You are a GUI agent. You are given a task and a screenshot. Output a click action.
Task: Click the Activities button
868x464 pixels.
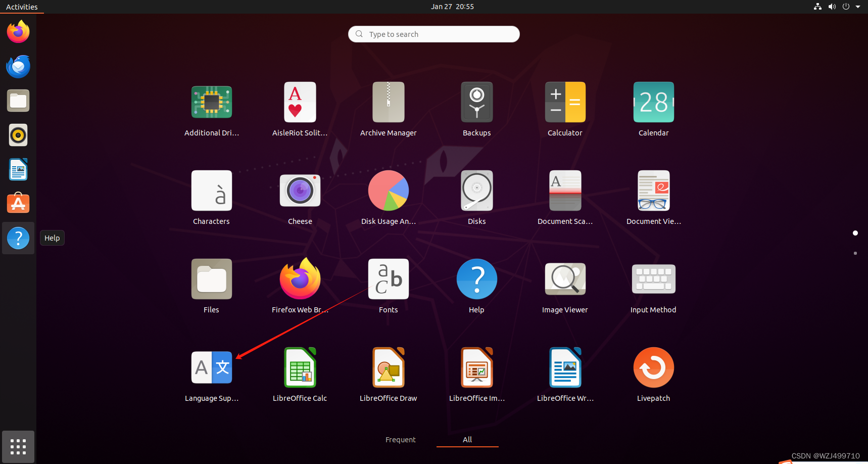(x=22, y=7)
